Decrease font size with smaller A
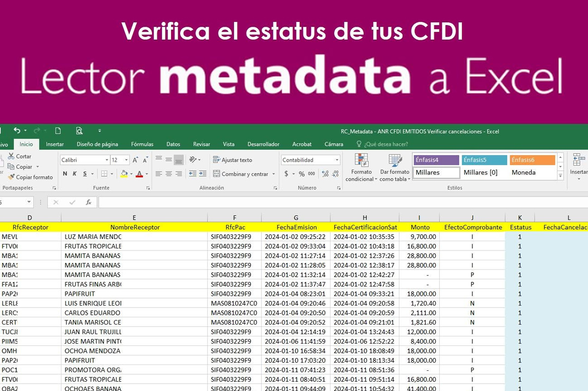Viewport: 588px width, 391px height. (x=145, y=160)
